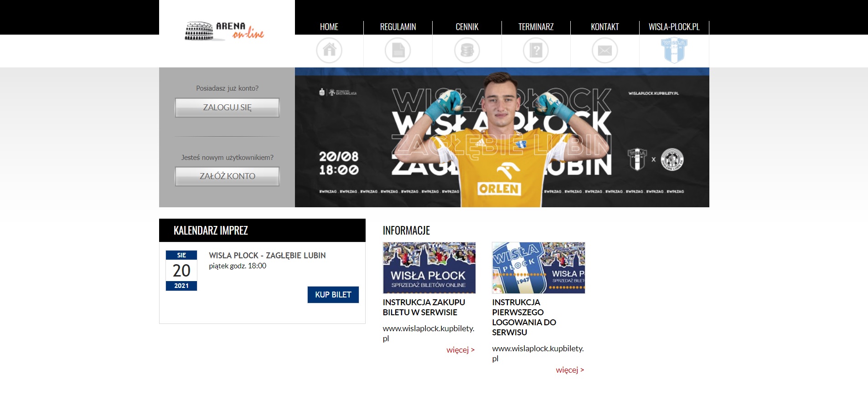Open the KONTAKT menu item
This screenshot has width=868, height=410.
click(x=605, y=27)
